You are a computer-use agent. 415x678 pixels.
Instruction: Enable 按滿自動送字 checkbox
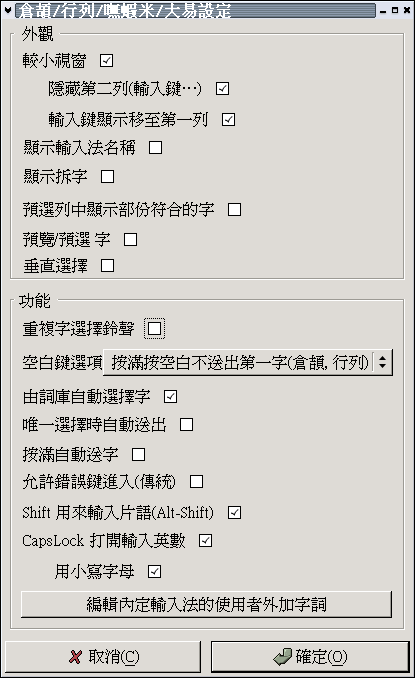click(138, 454)
